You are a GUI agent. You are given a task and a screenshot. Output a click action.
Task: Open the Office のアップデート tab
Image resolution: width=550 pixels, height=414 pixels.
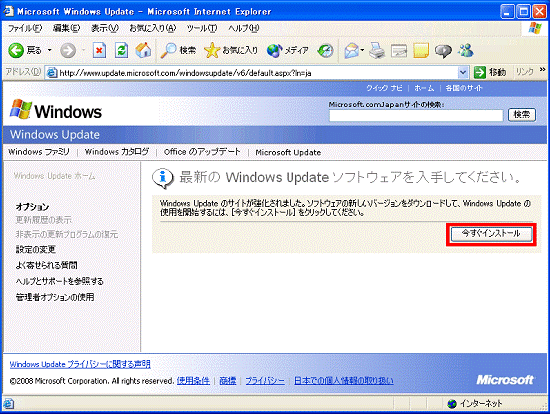(x=202, y=152)
